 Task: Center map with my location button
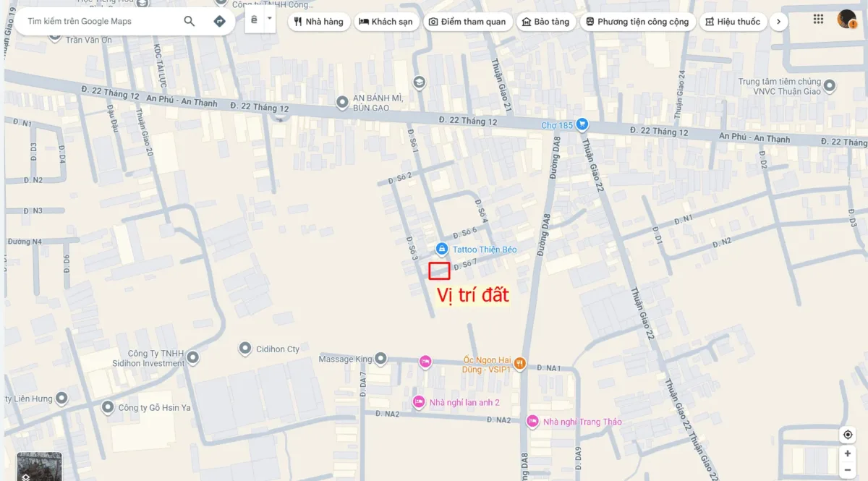(848, 435)
